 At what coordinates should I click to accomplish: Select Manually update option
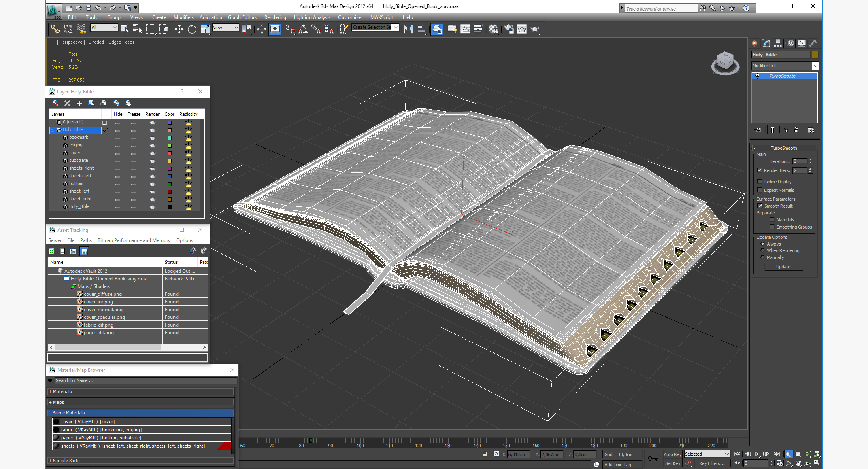(x=762, y=257)
